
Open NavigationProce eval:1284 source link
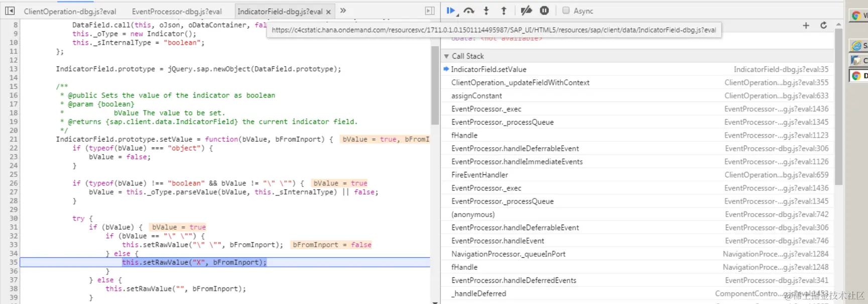(776, 254)
